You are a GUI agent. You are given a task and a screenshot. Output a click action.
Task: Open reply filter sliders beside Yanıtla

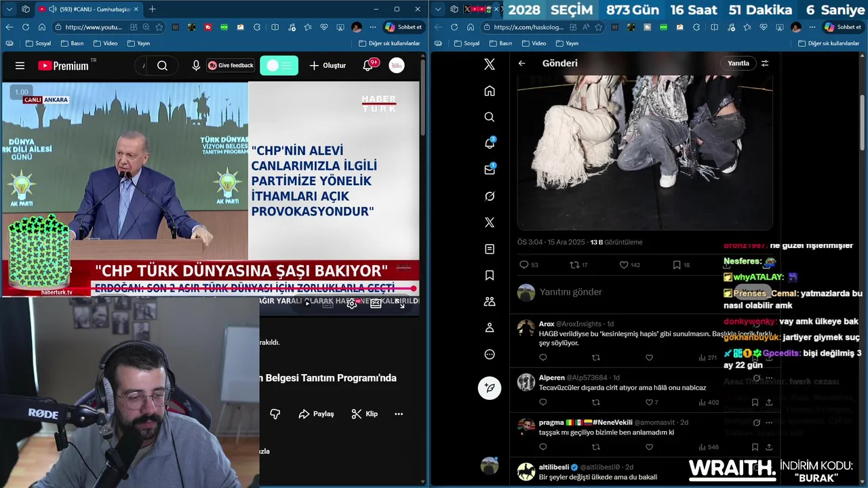765,63
